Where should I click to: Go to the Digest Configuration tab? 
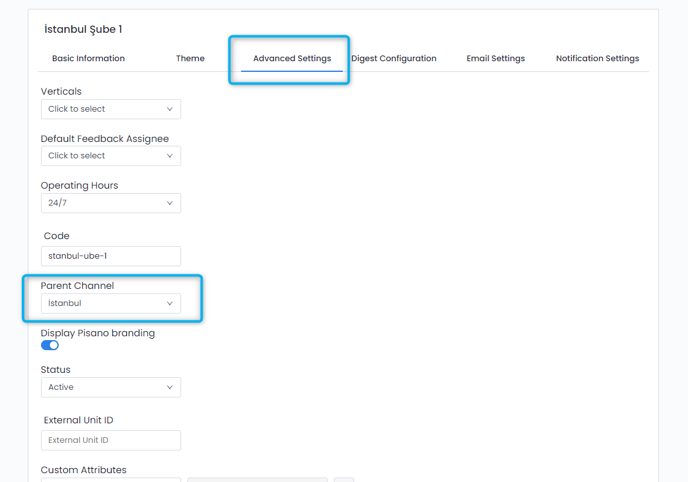pos(394,59)
